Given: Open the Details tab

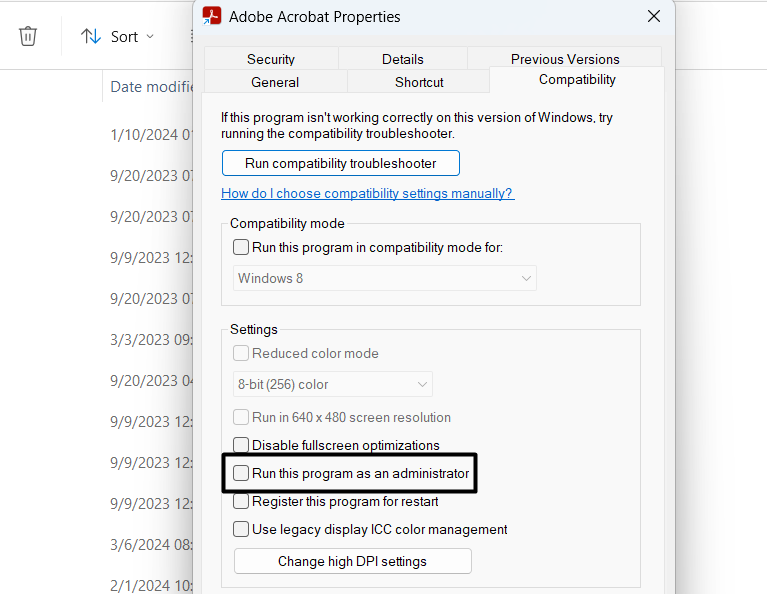Looking at the screenshot, I should pyautogui.click(x=402, y=59).
